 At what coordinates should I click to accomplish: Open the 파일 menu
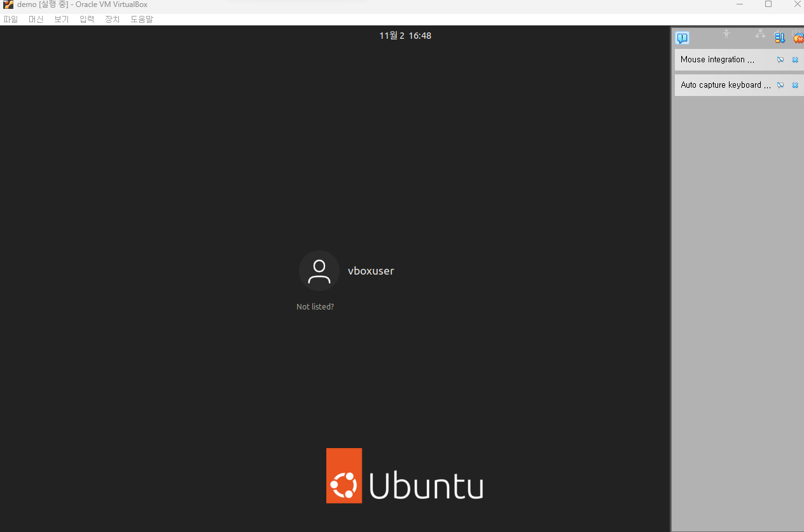11,20
